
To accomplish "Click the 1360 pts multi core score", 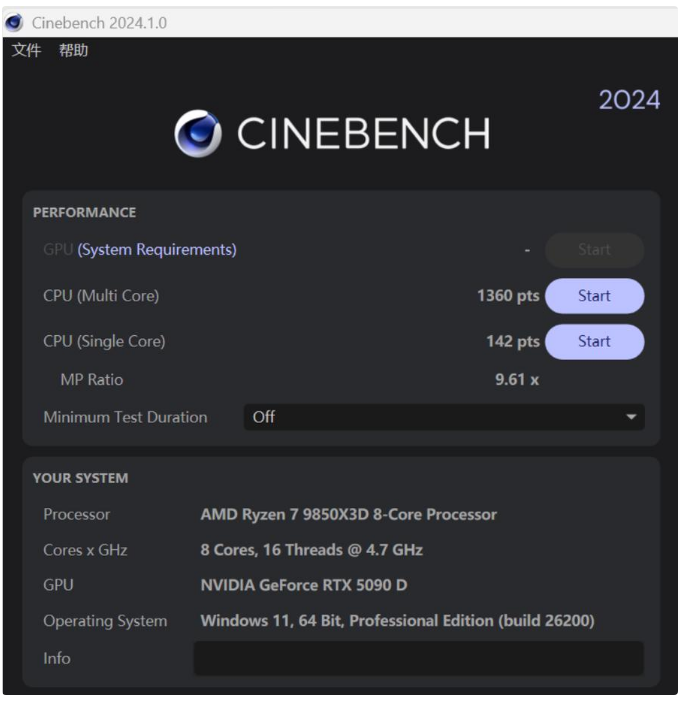I will (x=508, y=296).
